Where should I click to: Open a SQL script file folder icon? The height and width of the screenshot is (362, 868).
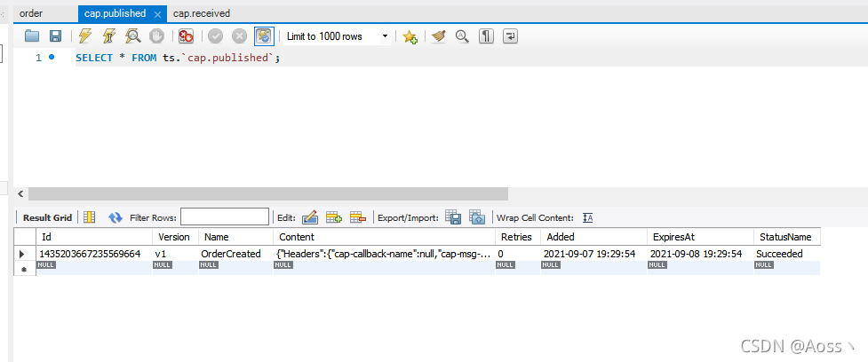point(32,36)
